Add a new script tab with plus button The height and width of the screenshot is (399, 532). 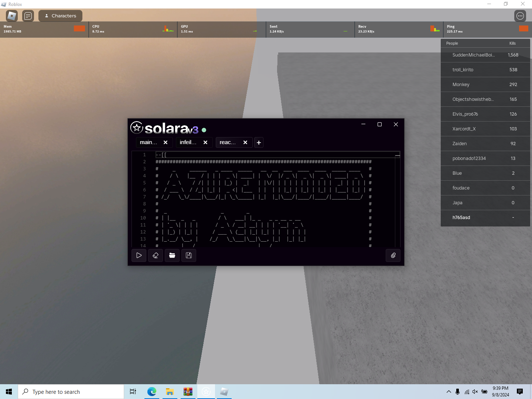(x=259, y=143)
